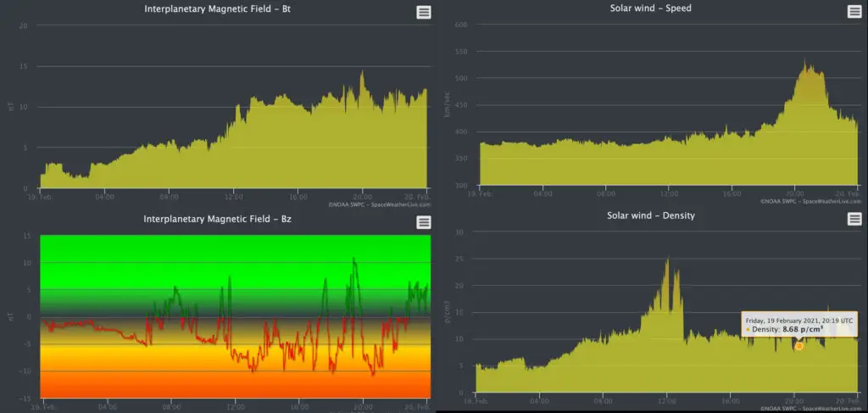Open the Solar wind Density chart menu
Viewport: 868px width, 413px height.
tap(854, 220)
